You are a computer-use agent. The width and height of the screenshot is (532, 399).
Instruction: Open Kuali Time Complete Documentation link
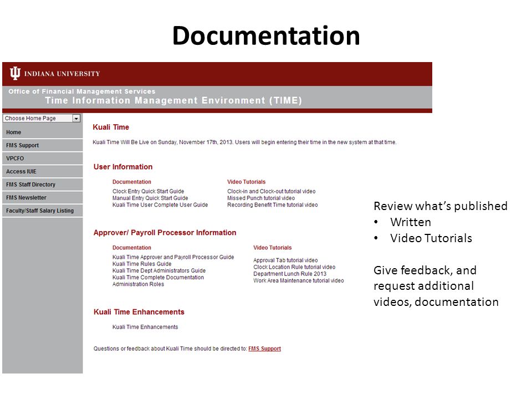158,278
